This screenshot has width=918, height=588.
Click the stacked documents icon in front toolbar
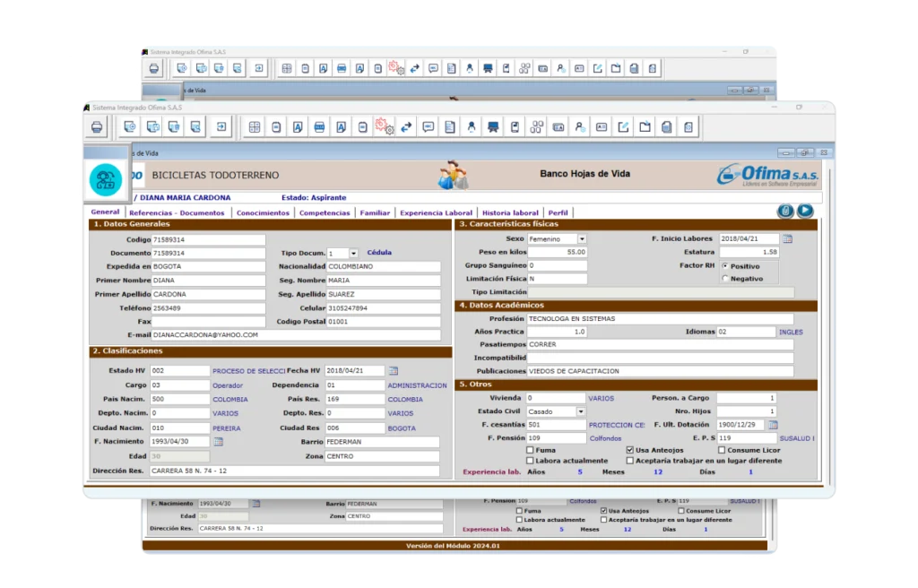click(666, 127)
